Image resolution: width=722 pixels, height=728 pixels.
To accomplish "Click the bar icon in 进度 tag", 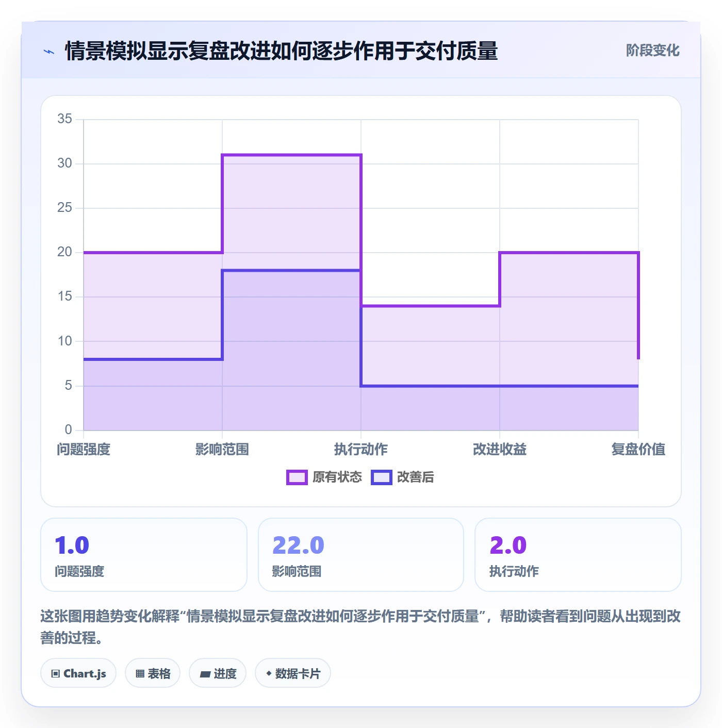I will point(205,674).
